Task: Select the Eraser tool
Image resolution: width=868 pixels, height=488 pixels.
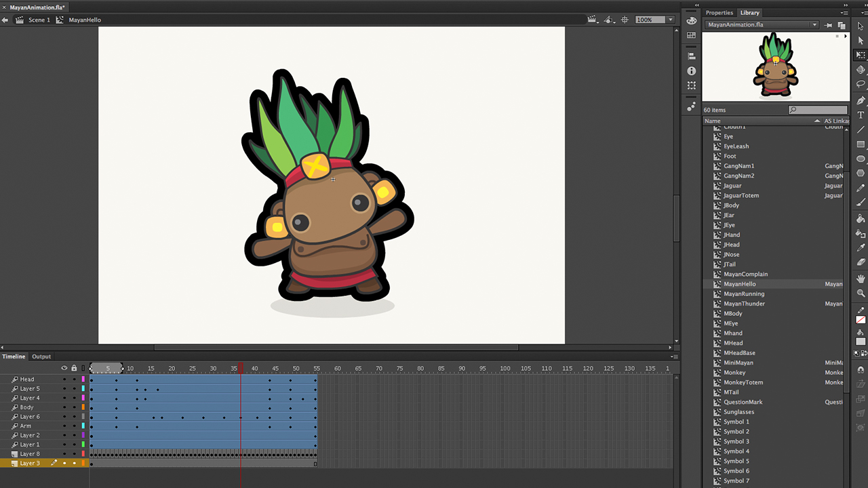Action: pos(861,262)
